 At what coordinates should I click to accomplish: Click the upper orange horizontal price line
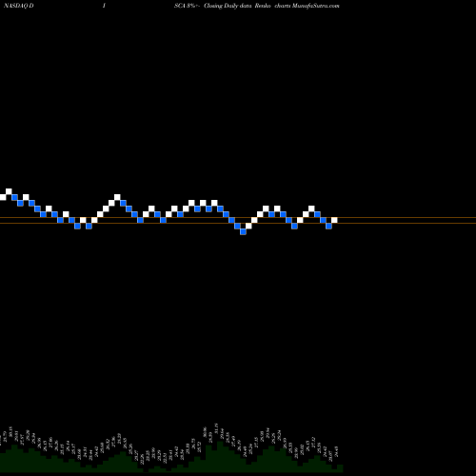click(238, 218)
